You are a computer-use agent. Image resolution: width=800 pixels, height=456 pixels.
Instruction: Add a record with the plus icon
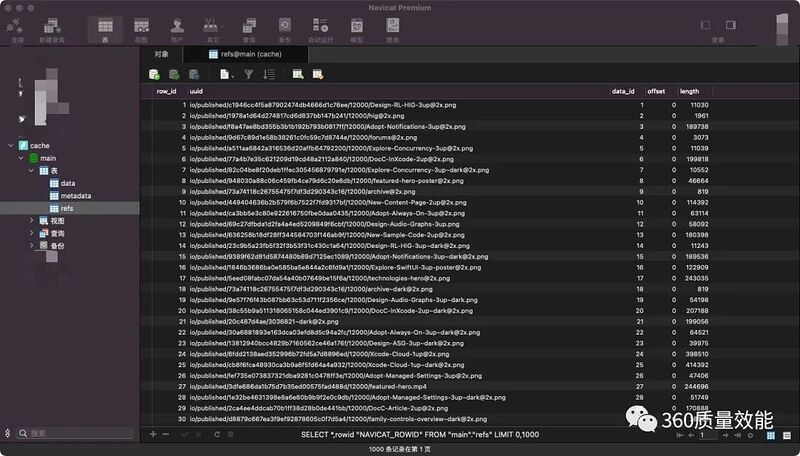(x=153, y=435)
